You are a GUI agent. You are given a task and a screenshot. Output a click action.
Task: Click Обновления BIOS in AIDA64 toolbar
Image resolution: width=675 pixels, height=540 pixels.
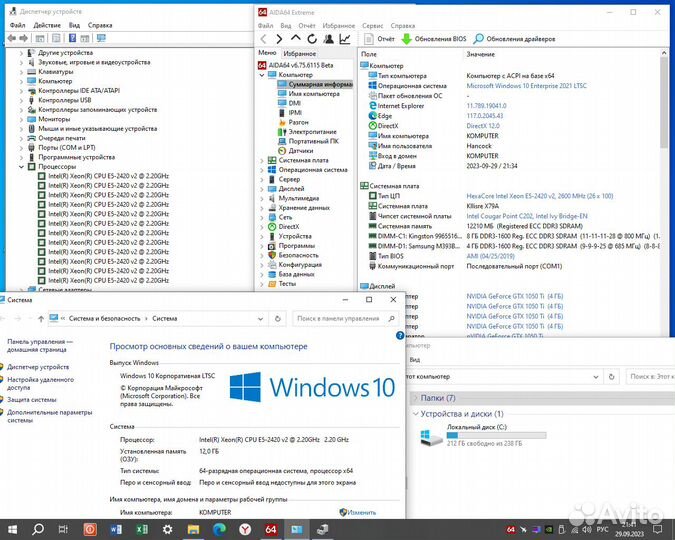point(434,39)
